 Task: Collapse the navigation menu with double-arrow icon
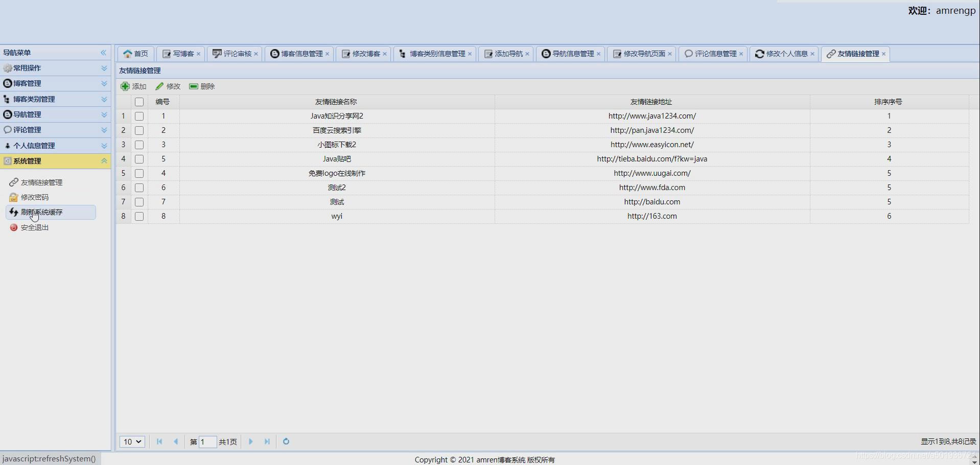(104, 53)
